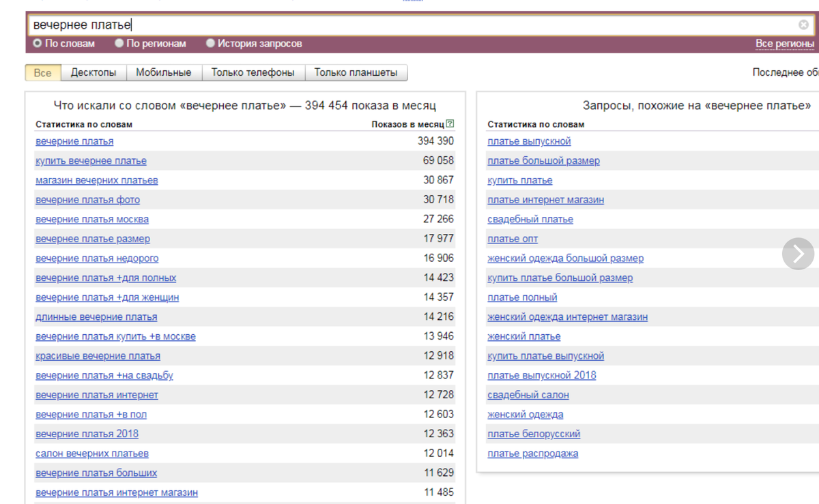Open the help question mark next to Показов в месяц
This screenshot has height=504, width=819.
450,124
